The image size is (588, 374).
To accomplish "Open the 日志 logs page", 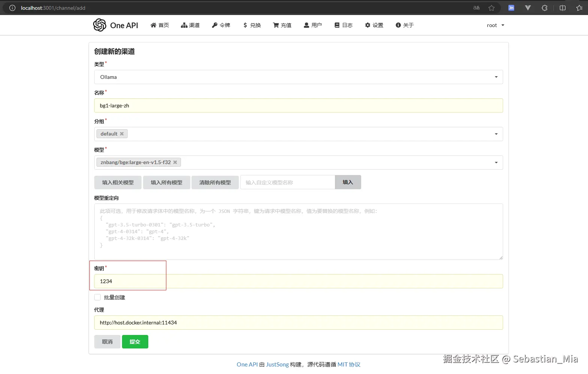I will 344,25.
